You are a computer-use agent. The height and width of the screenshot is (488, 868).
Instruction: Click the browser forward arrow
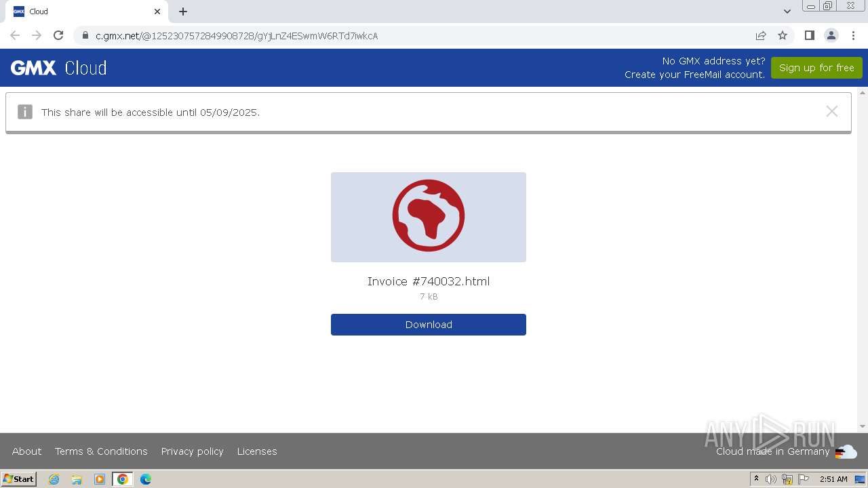point(37,35)
